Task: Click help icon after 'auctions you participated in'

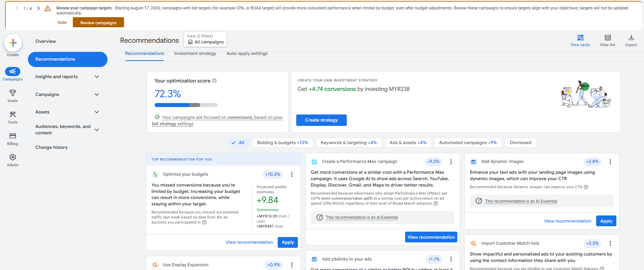Action: tap(204, 223)
